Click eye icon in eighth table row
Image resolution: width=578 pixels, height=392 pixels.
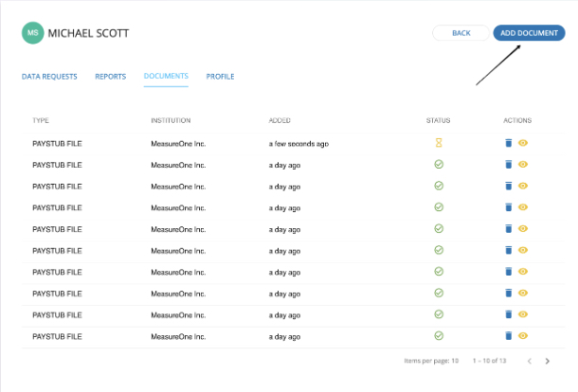[x=523, y=293]
